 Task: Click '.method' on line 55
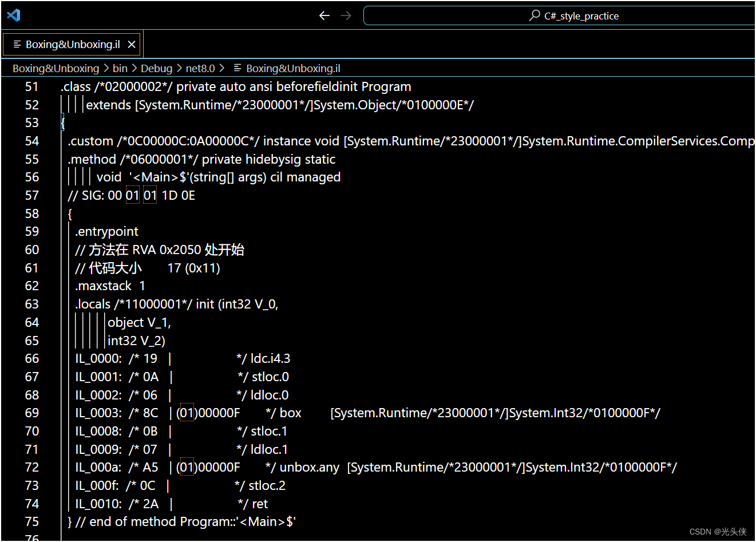coord(92,159)
